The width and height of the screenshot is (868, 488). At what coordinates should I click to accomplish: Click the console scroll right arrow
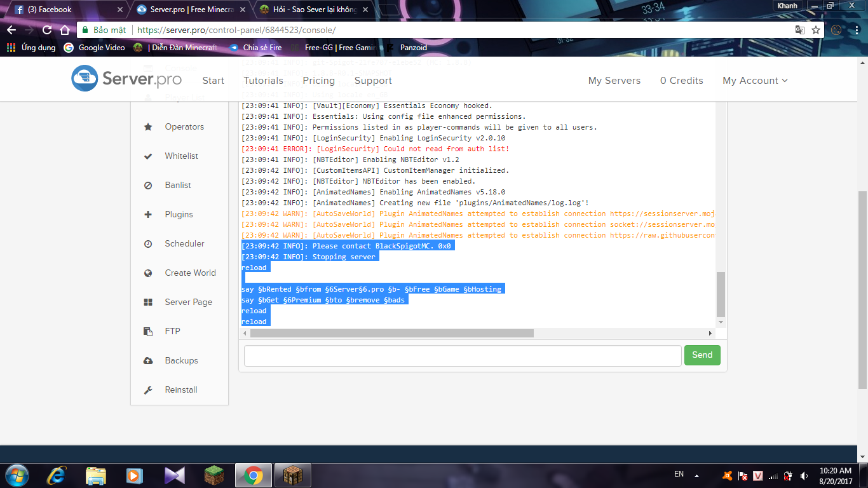[710, 333]
